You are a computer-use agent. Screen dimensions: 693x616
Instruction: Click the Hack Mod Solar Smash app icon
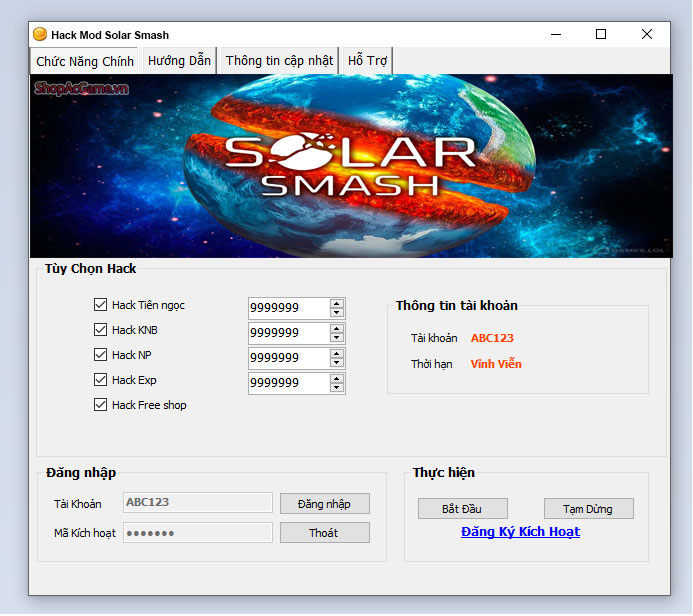pos(40,34)
